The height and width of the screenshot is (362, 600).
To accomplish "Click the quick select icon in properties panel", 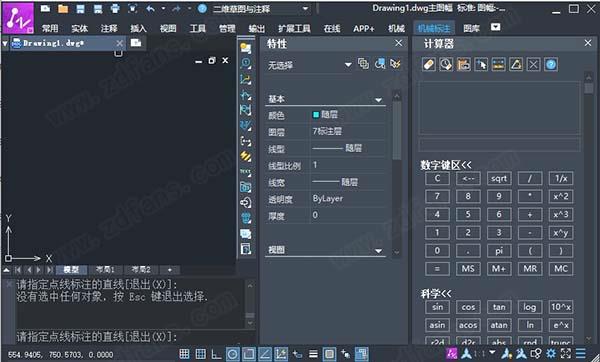I will pos(395,64).
